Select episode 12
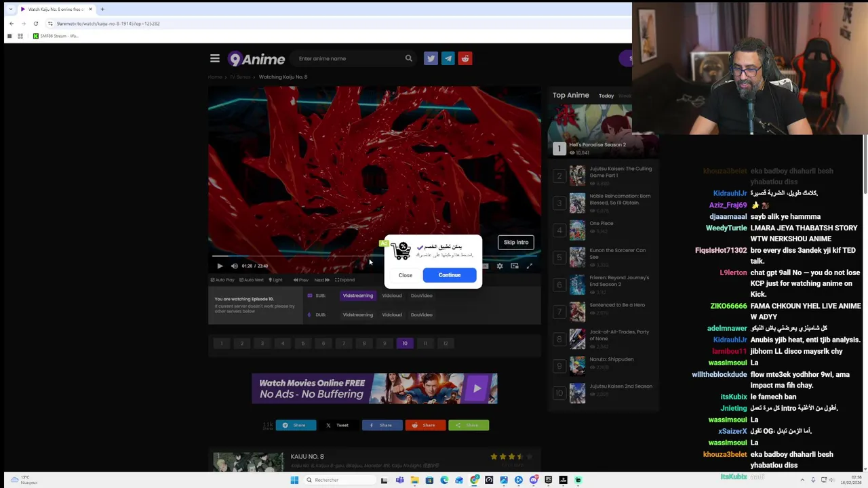868x488 pixels. [446, 344]
